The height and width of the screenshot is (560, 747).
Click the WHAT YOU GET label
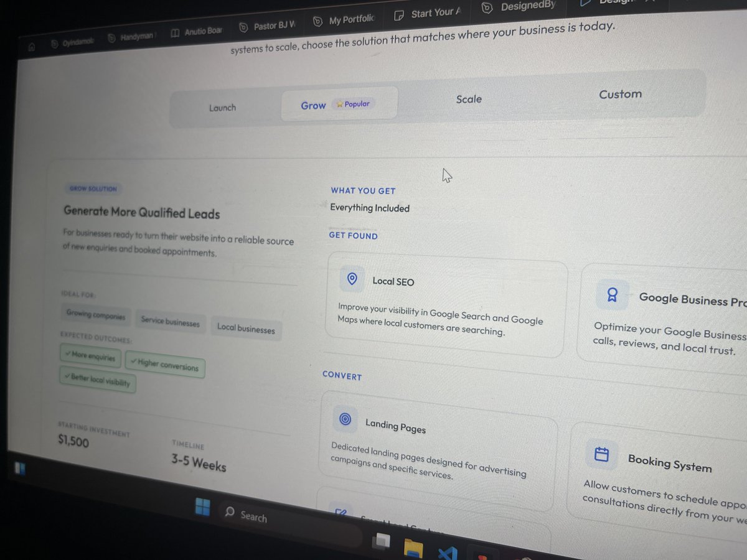click(363, 191)
